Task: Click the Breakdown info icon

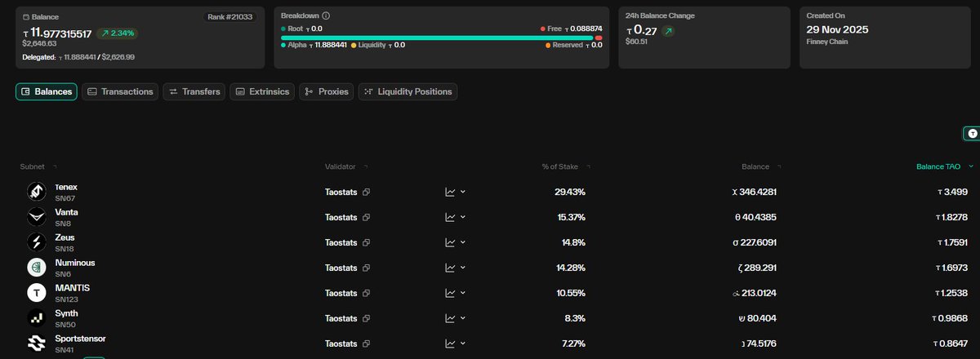Action: pyautogui.click(x=327, y=16)
